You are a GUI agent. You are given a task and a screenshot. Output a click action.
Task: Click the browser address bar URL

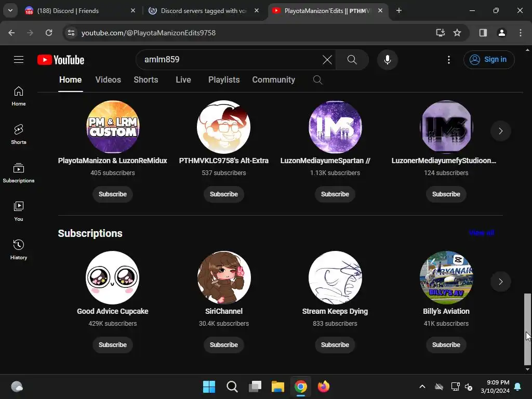pos(148,33)
